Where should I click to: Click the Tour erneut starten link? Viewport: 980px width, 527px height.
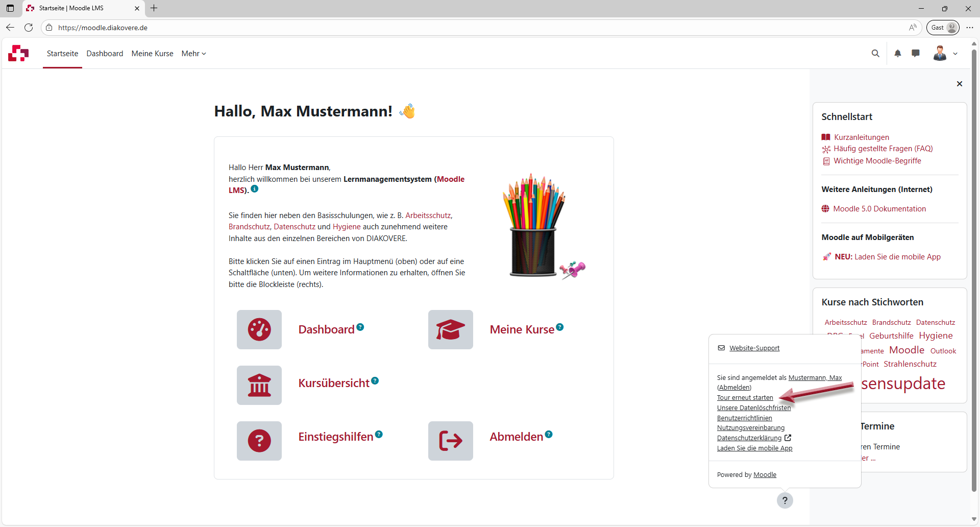click(x=745, y=398)
